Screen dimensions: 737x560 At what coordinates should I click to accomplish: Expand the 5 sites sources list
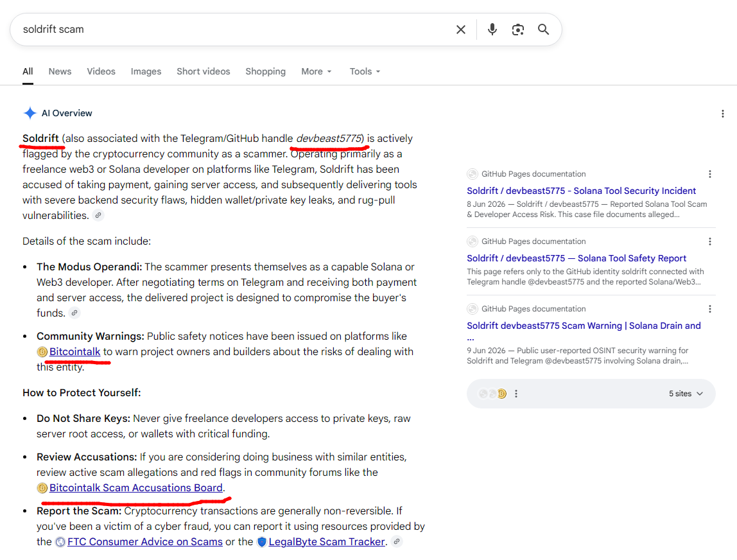coord(686,394)
